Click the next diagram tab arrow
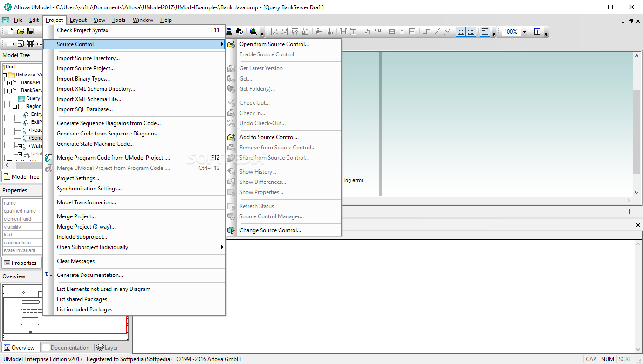643x364 pixels. tap(637, 211)
